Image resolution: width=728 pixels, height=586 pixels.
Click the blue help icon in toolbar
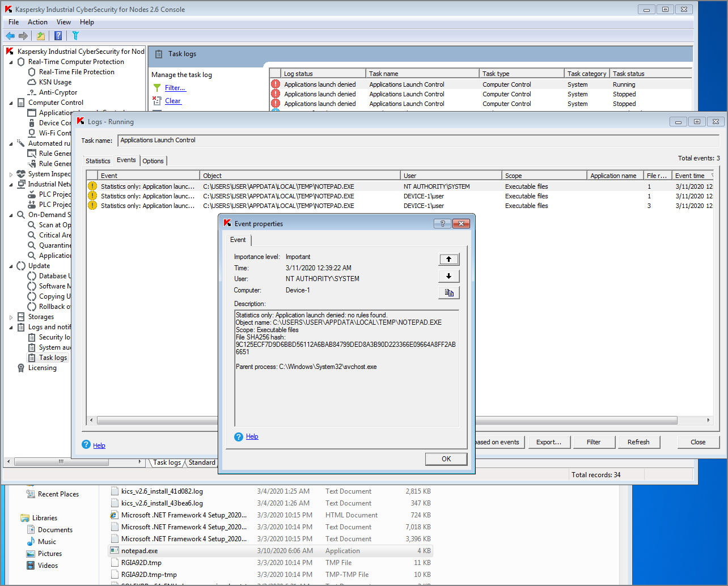(x=58, y=36)
